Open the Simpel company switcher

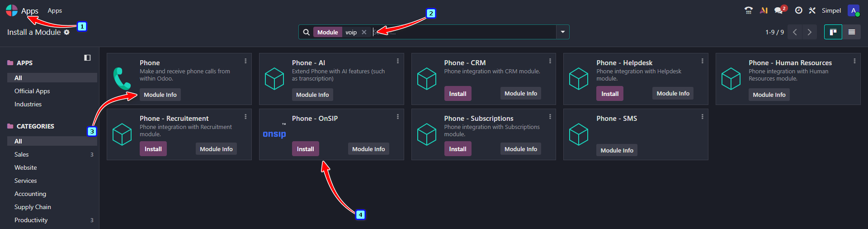(831, 10)
